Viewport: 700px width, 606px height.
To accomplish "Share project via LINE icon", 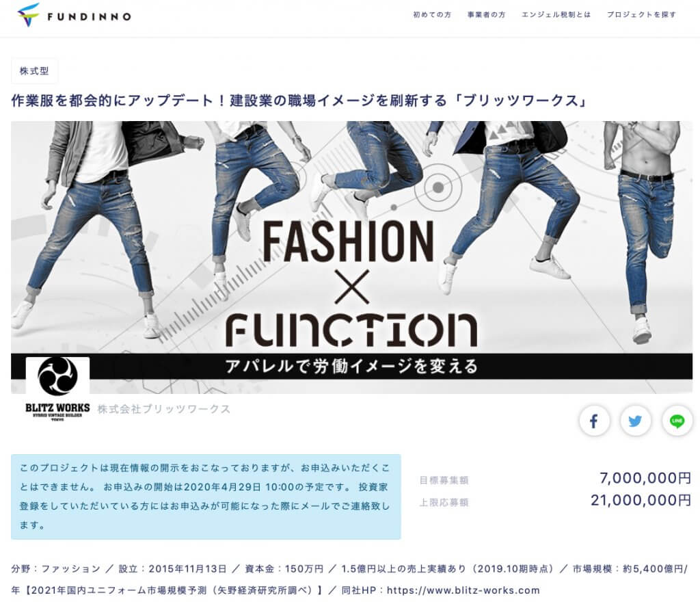I will point(677,421).
